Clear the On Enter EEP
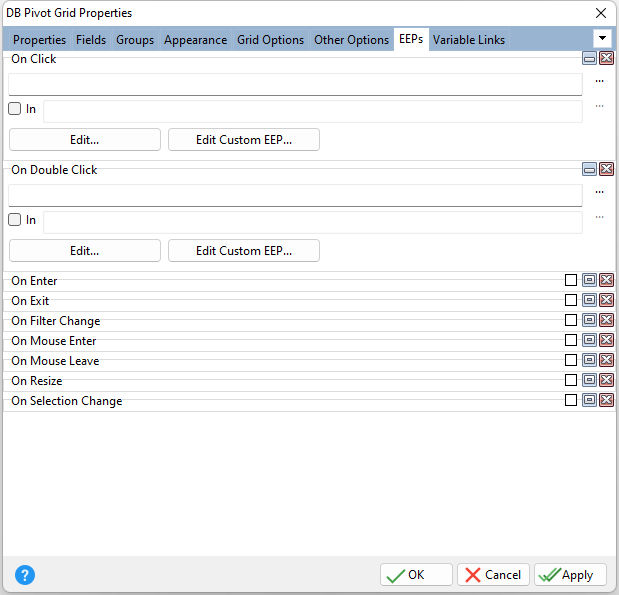Image resolution: width=619 pixels, height=595 pixels. tap(607, 280)
